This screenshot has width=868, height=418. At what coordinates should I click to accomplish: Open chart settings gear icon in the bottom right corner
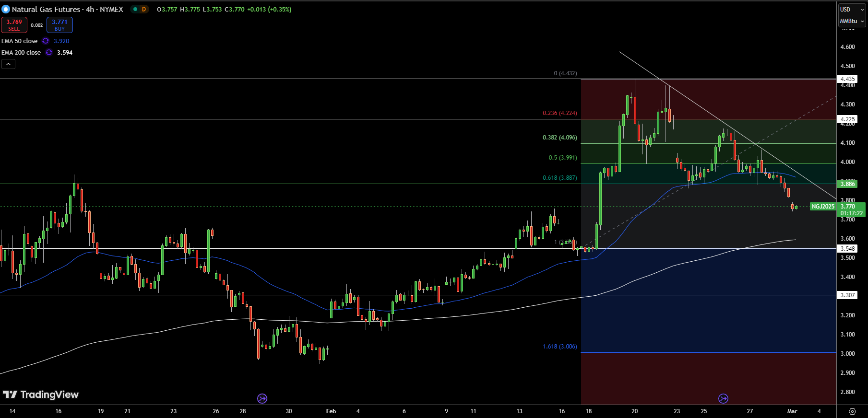pyautogui.click(x=852, y=411)
